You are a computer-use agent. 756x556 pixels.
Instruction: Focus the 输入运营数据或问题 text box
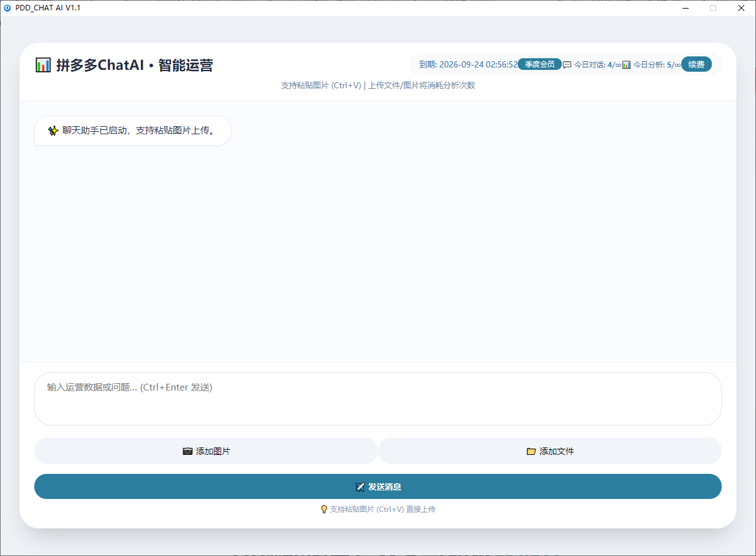(x=378, y=398)
